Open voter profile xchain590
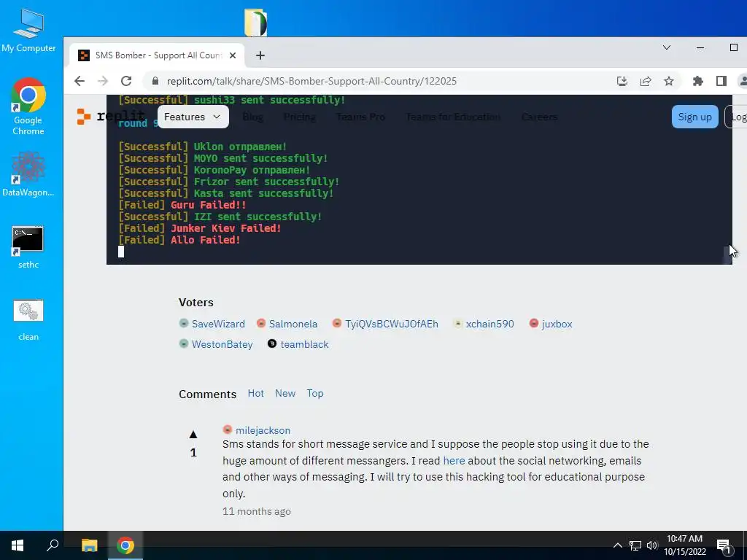747x560 pixels. point(489,324)
